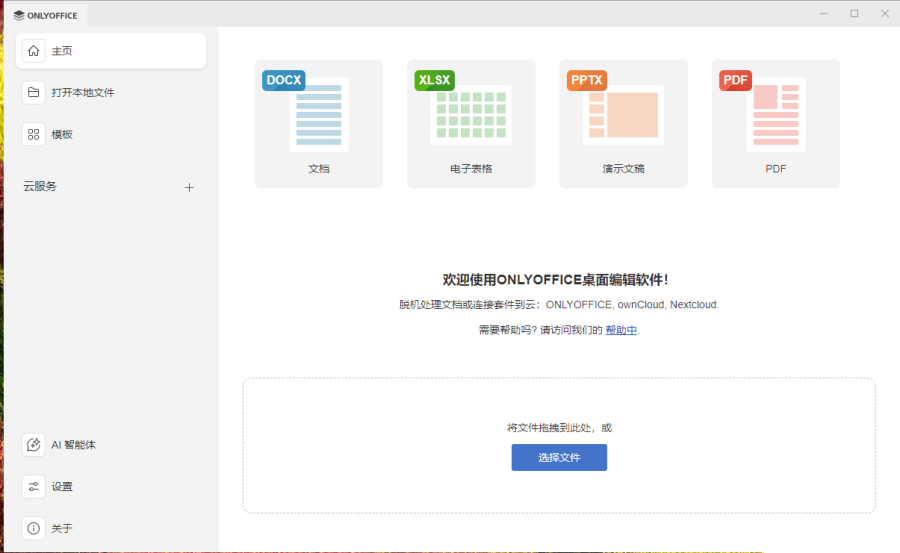This screenshot has height=553, width=900.
Task: Click the folder icon for 打开本地文件
Action: coord(33,92)
